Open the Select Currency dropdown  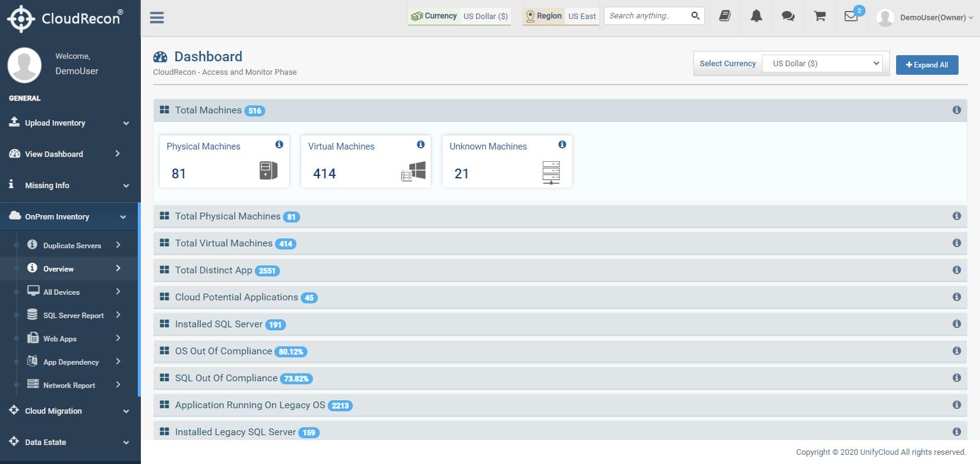822,64
